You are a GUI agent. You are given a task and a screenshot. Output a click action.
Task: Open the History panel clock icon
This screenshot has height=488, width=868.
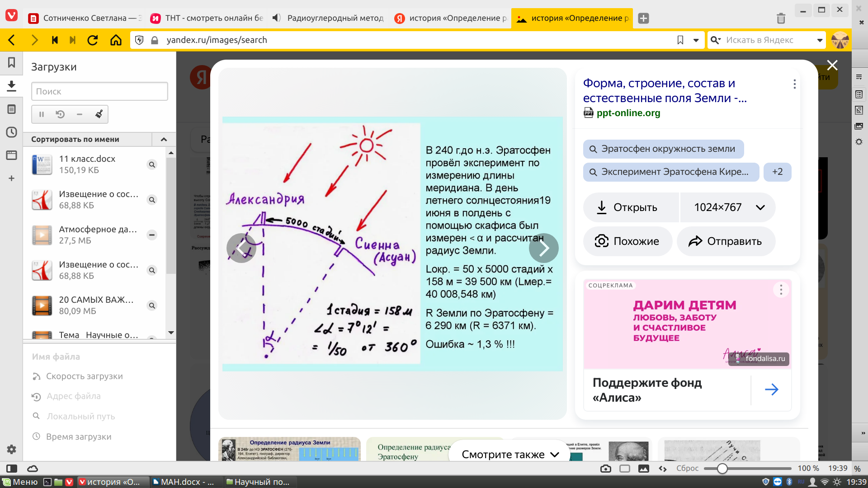(11, 132)
